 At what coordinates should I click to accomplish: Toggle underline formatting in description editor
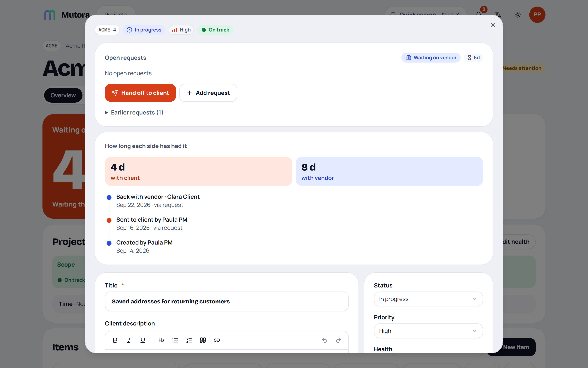click(x=143, y=340)
